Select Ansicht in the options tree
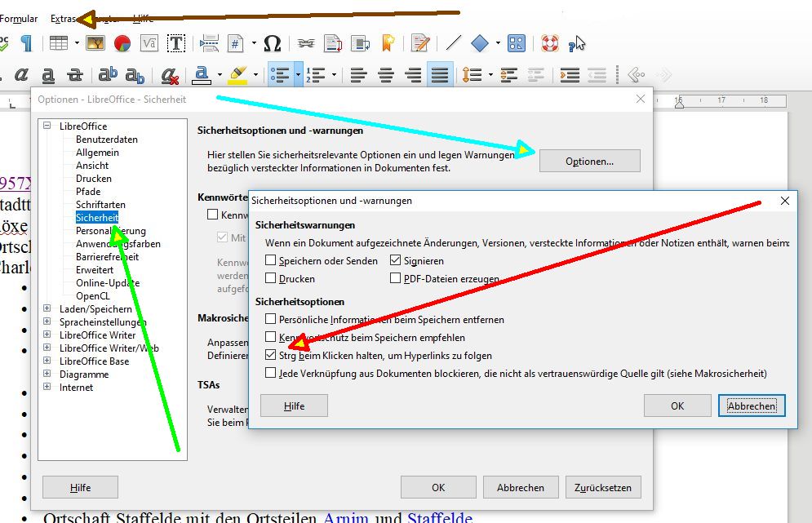 (x=92, y=165)
